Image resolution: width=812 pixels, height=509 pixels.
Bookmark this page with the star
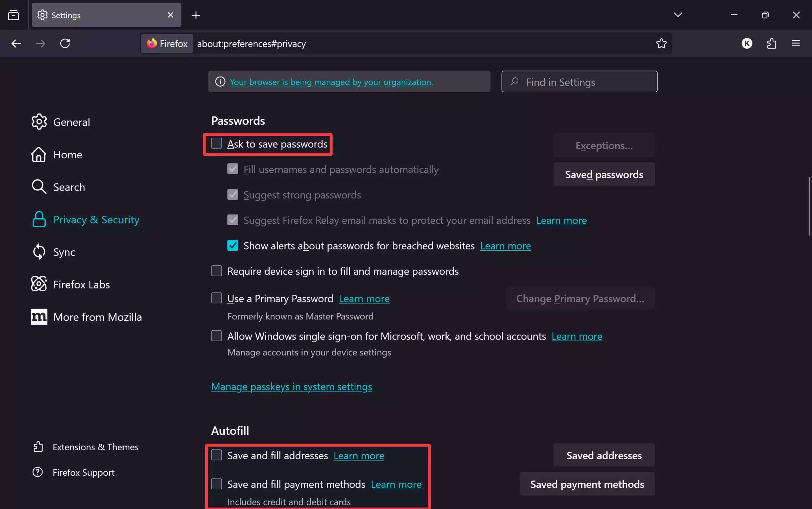tap(661, 43)
